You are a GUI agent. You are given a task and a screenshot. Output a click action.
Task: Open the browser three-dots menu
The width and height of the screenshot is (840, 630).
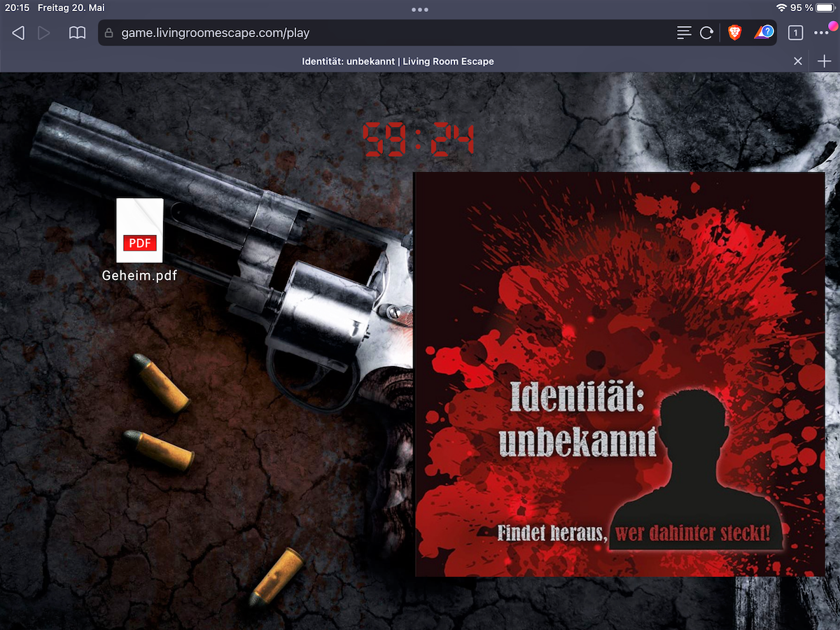coord(821,33)
